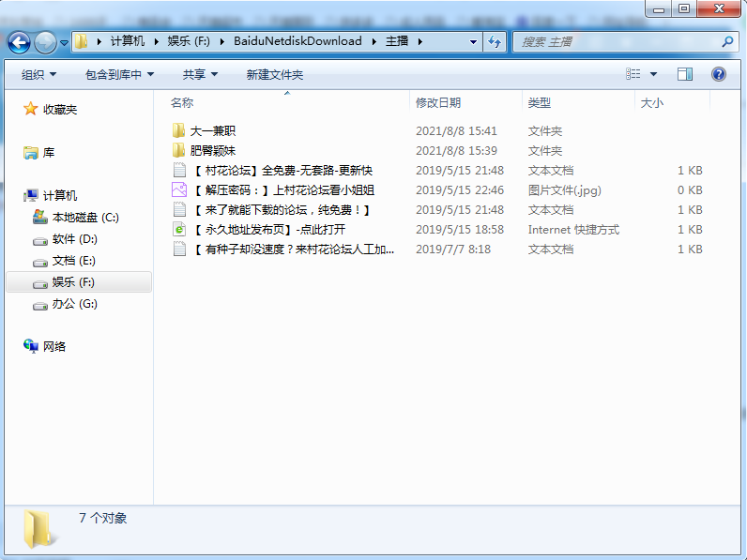Click BaiduNetdiskDownload in the address breadcrumb
Image resolution: width=747 pixels, height=560 pixels.
(x=297, y=42)
